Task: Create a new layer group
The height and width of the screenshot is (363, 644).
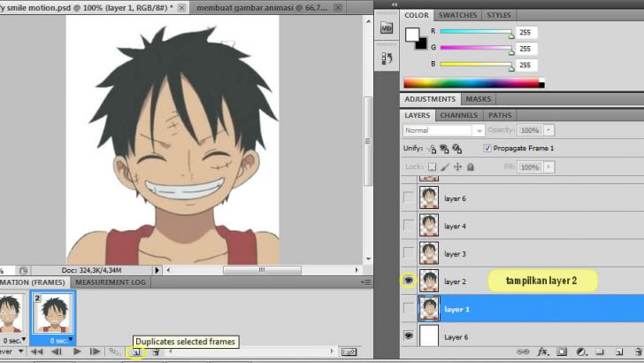Action: pyautogui.click(x=600, y=351)
